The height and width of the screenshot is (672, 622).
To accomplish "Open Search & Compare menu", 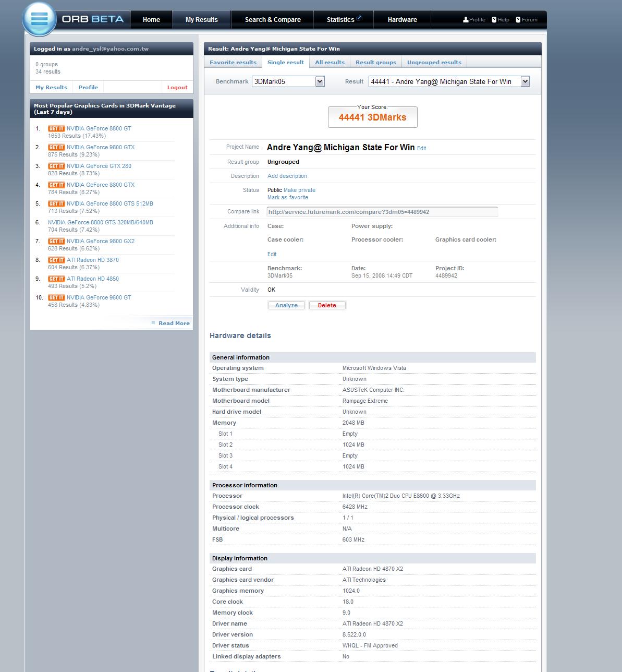I will click(273, 20).
